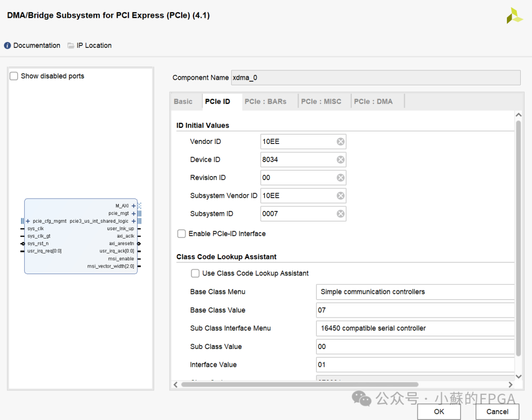The image size is (532, 420).
Task: Select the msi_enable port label
Action: pyautogui.click(x=121, y=259)
